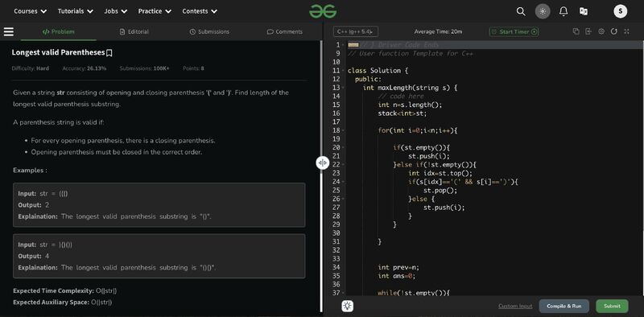Collapse the class Solution fold at line 11
This screenshot has height=317, width=644.
pyautogui.click(x=343, y=71)
